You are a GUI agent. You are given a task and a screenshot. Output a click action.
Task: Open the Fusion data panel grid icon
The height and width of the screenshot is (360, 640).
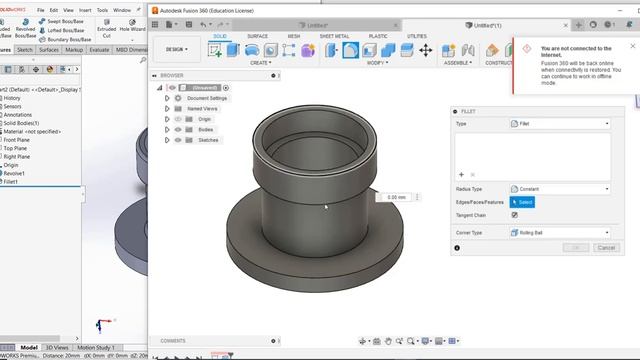[155, 25]
